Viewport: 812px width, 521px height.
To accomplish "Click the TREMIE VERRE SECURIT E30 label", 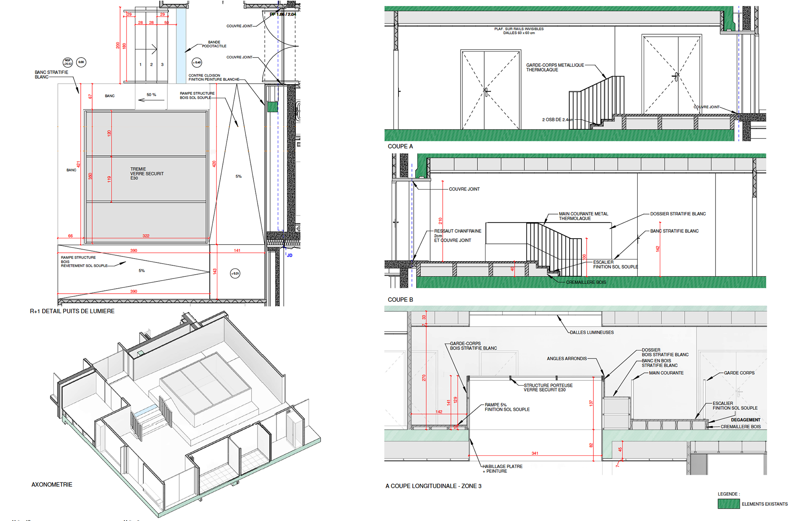I will [146, 174].
